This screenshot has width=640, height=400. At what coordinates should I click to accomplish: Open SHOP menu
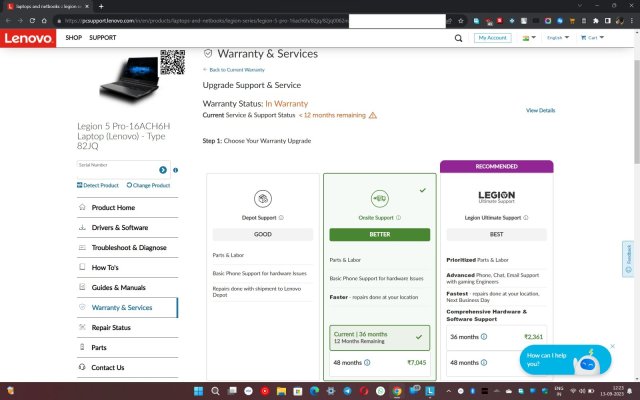click(x=73, y=38)
